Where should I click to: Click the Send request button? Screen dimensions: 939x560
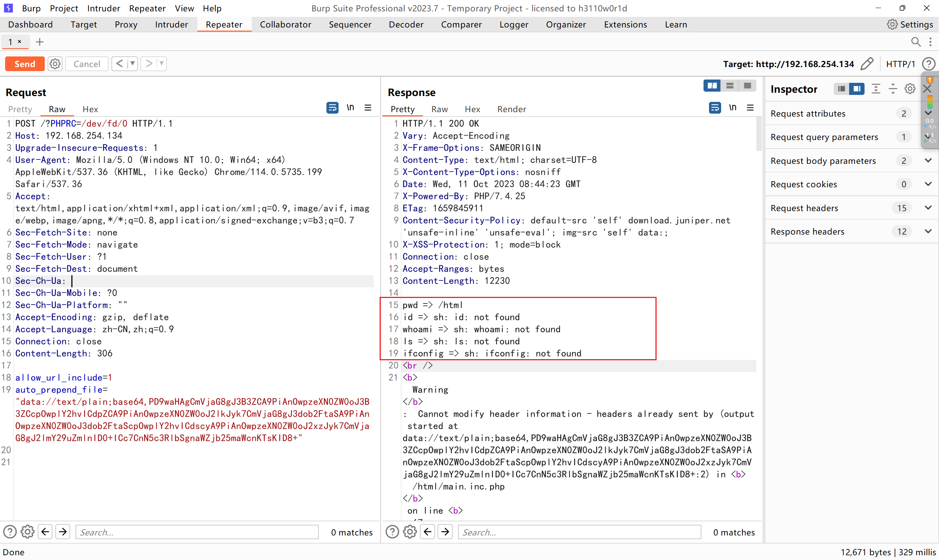[25, 64]
